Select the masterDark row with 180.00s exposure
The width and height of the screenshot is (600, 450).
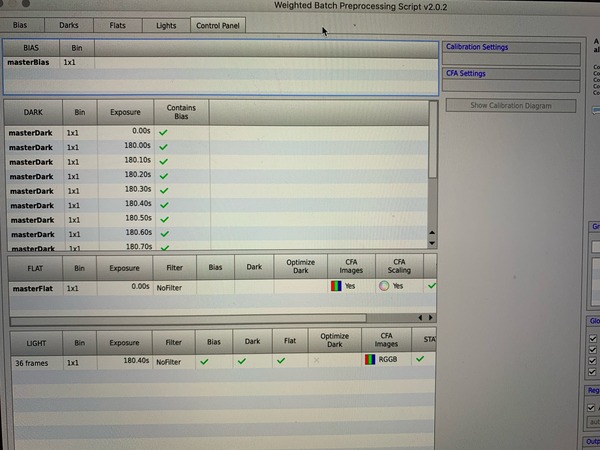pos(217,147)
